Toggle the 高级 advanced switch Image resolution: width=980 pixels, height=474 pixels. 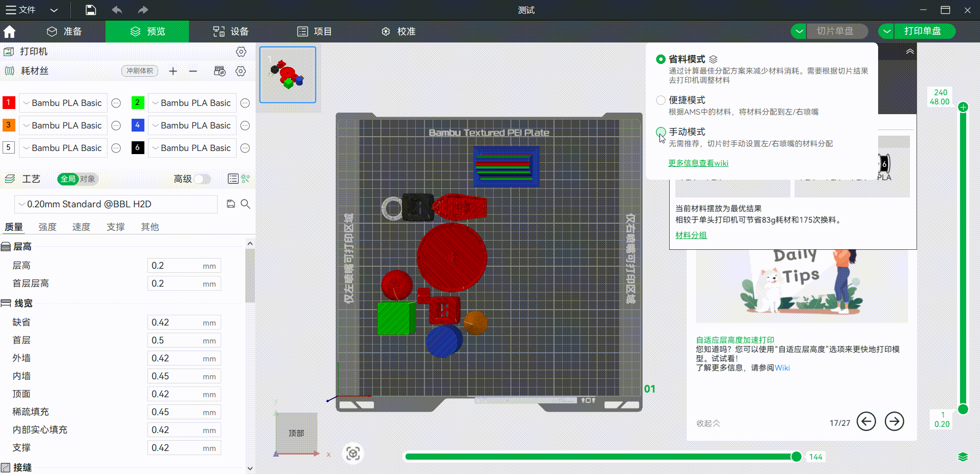tap(202, 179)
